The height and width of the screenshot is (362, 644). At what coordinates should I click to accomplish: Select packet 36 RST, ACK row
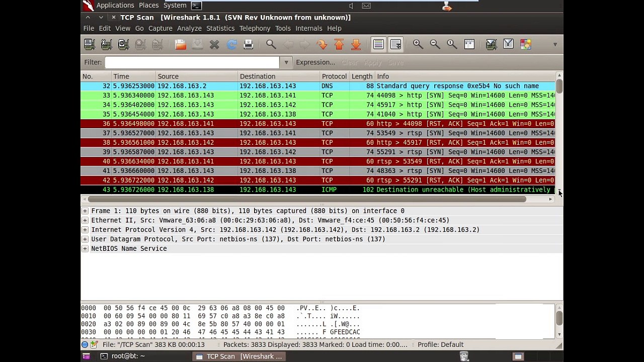[318, 124]
